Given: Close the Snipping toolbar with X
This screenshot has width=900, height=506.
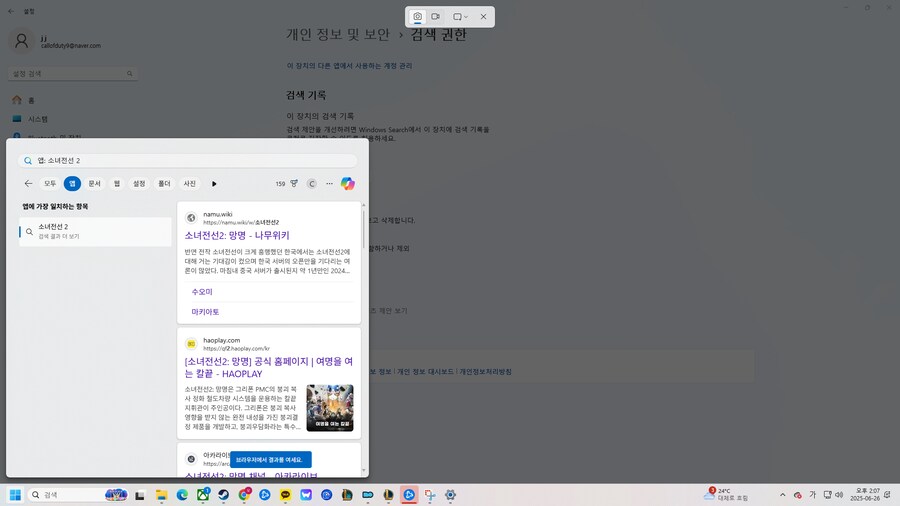Looking at the screenshot, I should (483, 17).
